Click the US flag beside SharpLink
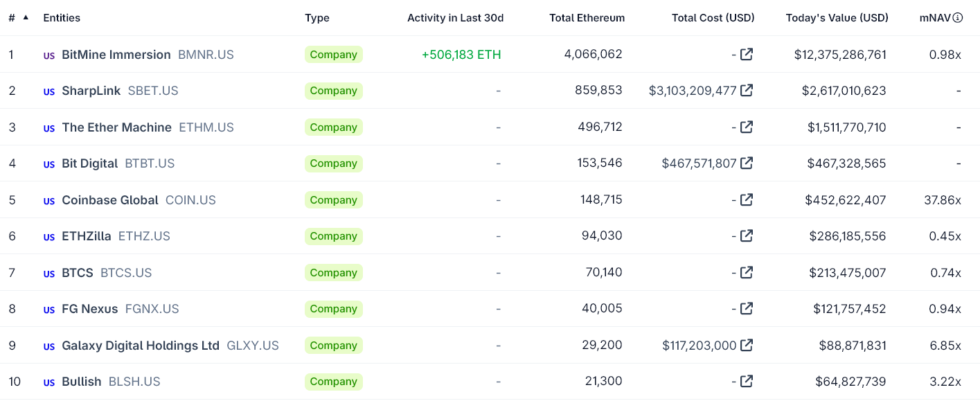 (x=48, y=91)
